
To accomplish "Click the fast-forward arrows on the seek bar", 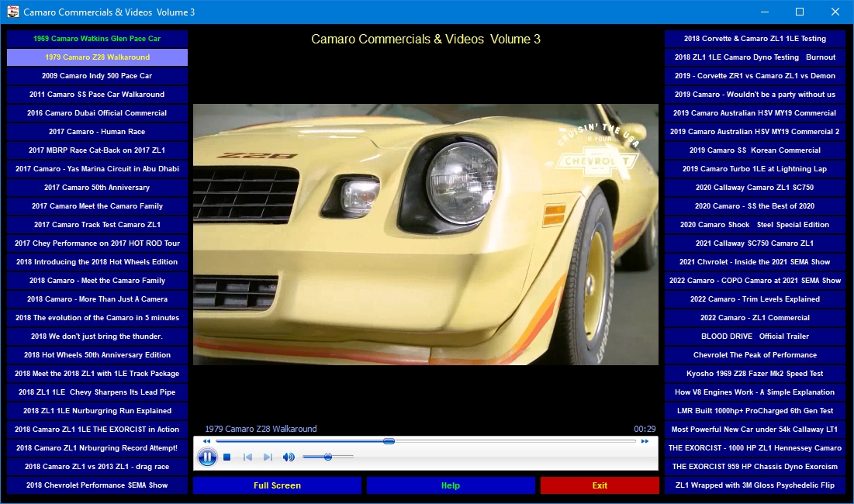I will (645, 441).
